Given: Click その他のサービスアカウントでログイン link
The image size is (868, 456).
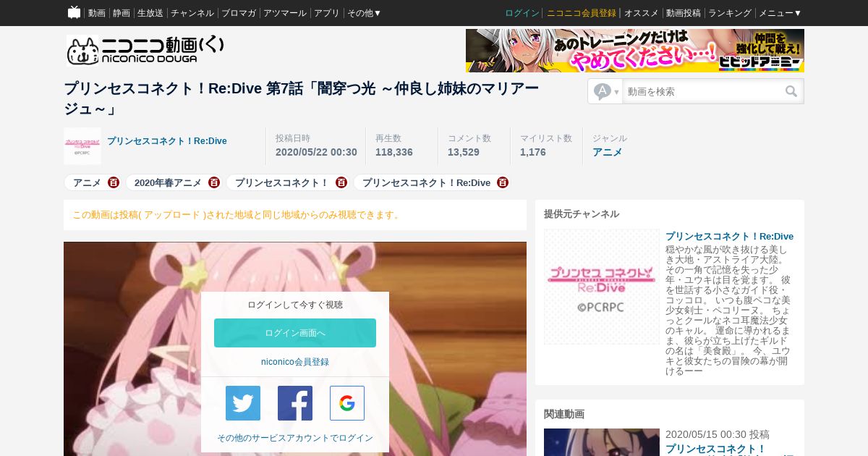Looking at the screenshot, I should 295,438.
